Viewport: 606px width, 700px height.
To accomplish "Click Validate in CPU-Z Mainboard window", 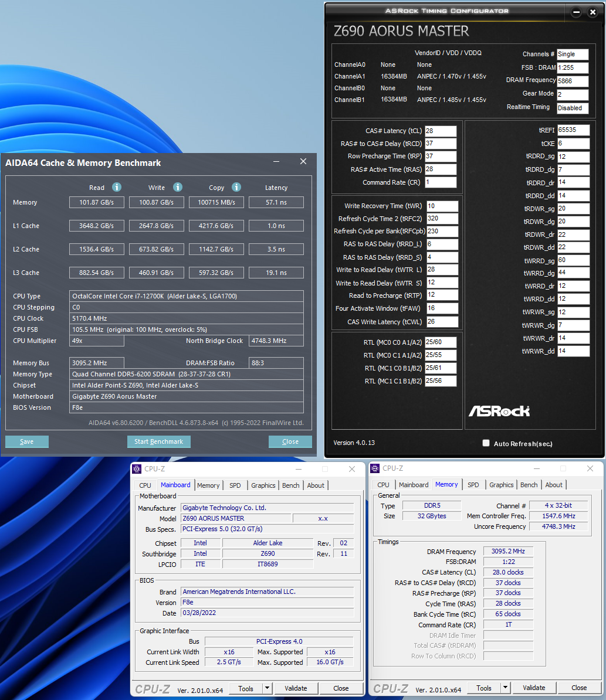I will point(296,688).
